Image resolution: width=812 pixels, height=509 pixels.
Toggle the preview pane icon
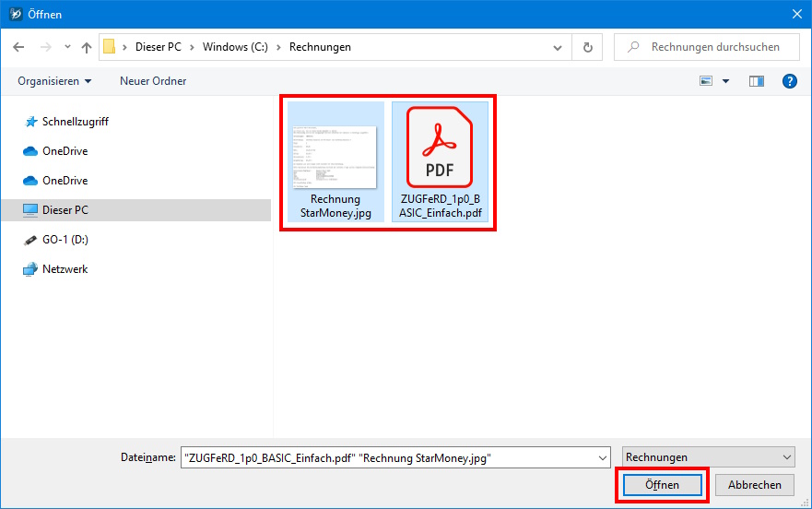[x=757, y=81]
